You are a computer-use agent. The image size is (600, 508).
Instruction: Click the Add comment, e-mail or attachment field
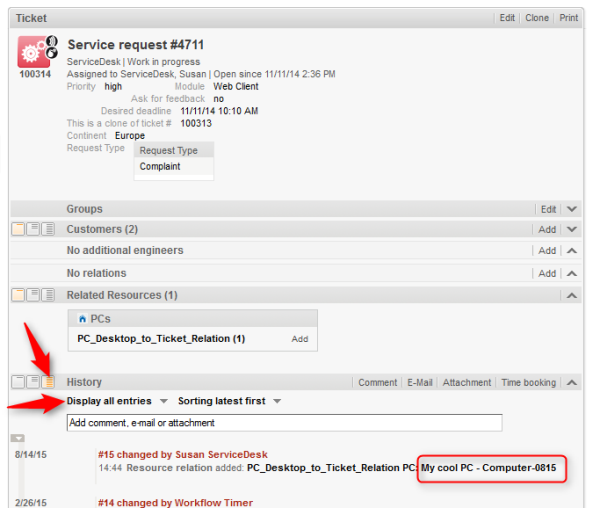284,423
